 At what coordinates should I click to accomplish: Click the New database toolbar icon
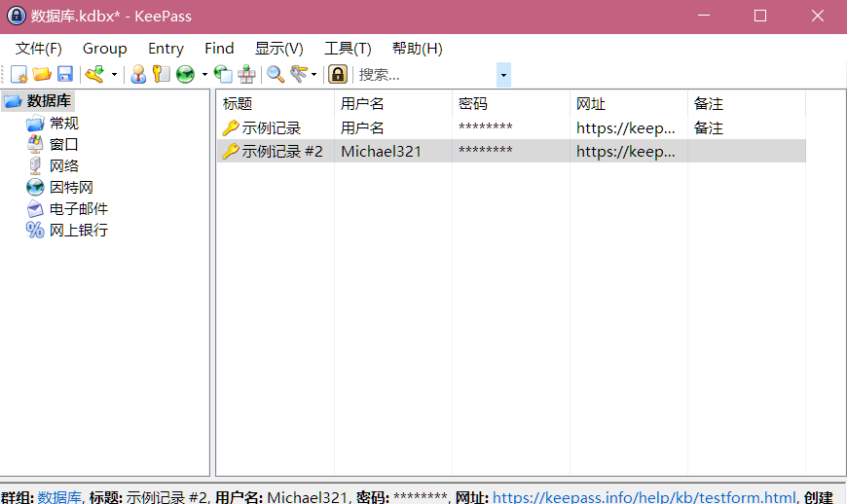pyautogui.click(x=18, y=74)
